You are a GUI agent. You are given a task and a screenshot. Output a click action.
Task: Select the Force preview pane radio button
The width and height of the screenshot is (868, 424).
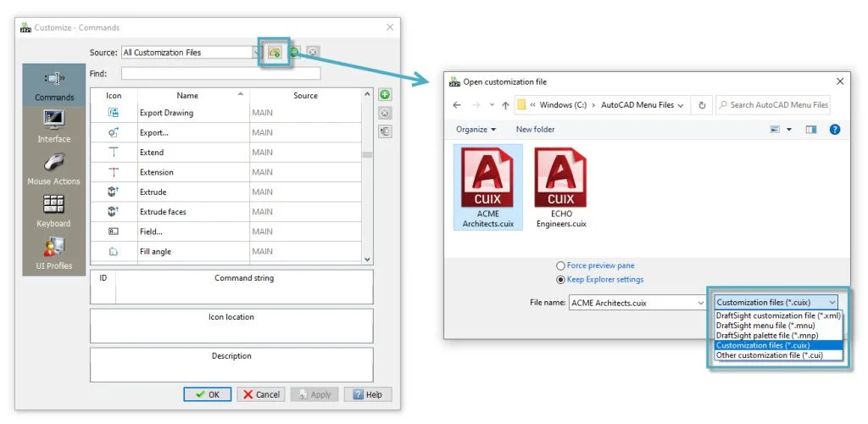560,265
